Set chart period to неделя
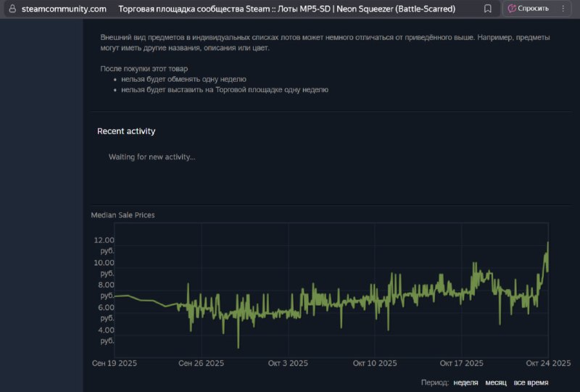This screenshot has width=580, height=392. 465,383
